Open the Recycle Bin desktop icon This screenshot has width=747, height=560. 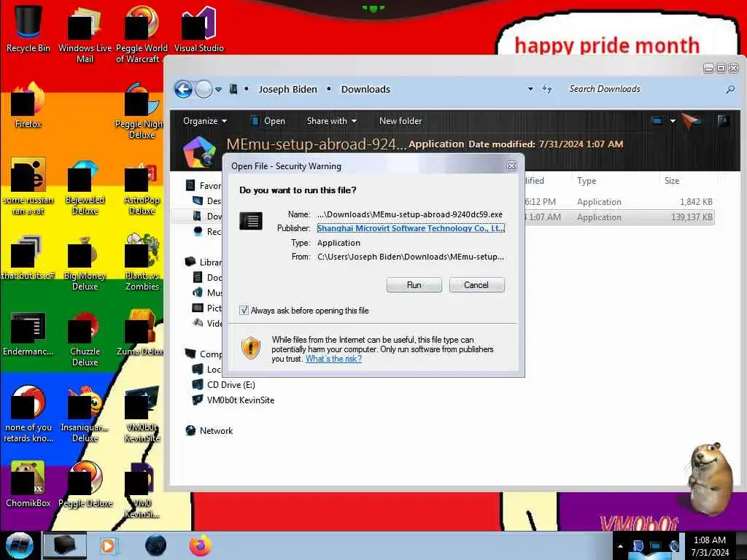point(28,28)
